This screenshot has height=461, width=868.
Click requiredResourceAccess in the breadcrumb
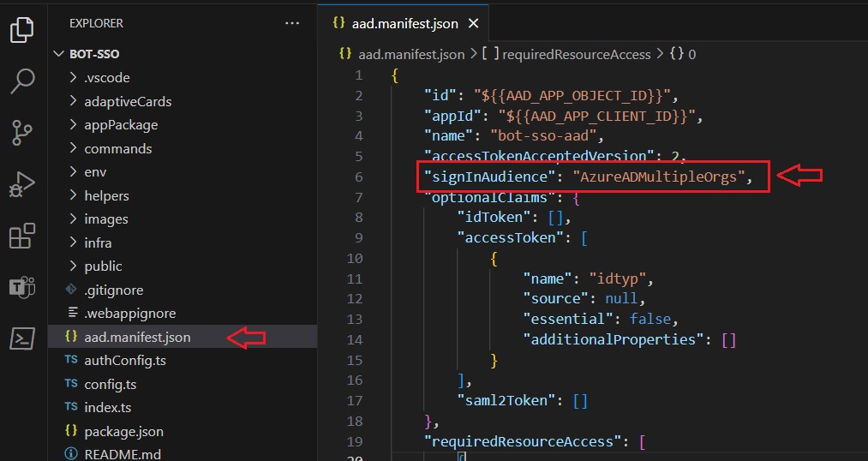[576, 54]
